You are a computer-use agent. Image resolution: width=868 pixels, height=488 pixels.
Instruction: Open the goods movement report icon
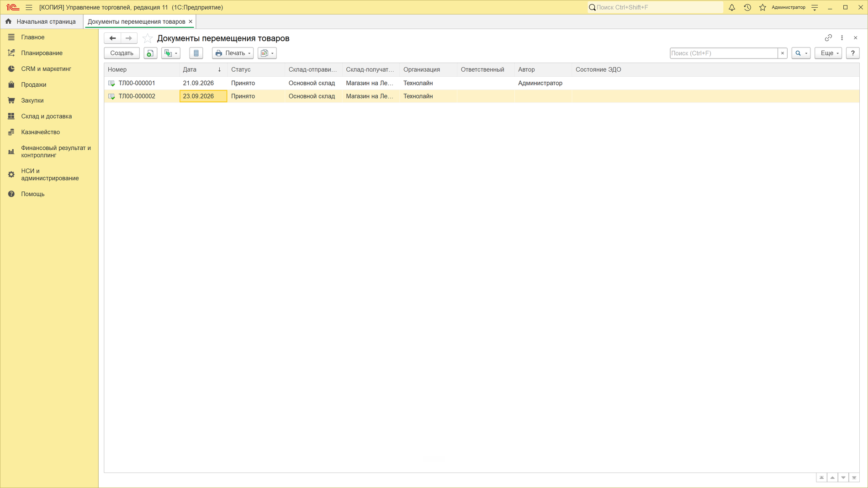196,53
